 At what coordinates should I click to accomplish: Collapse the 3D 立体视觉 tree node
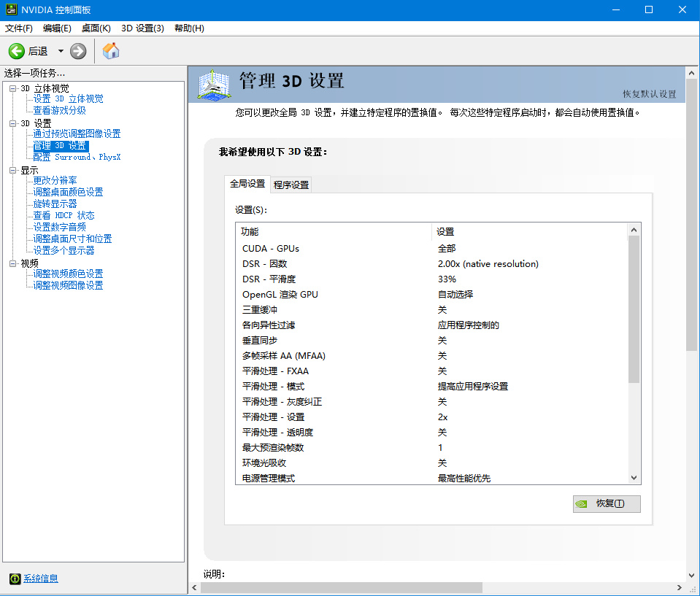click(12, 88)
